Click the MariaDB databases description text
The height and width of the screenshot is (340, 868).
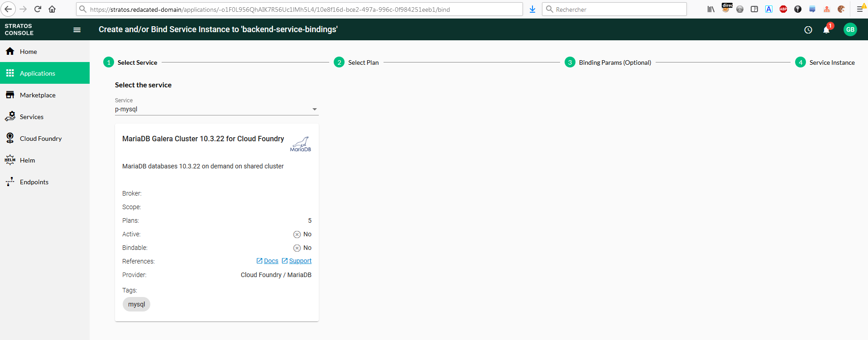point(203,166)
